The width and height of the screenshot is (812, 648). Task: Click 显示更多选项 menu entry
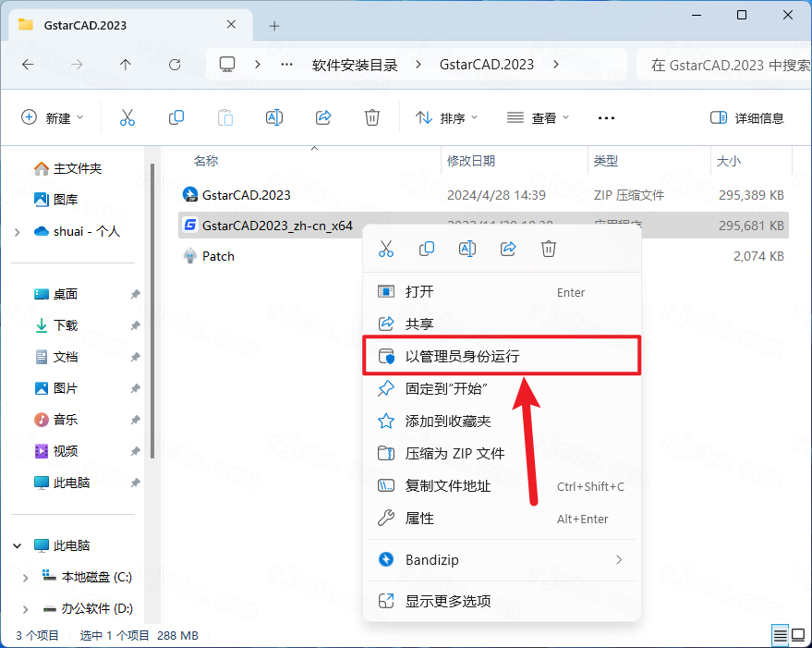coord(448,601)
